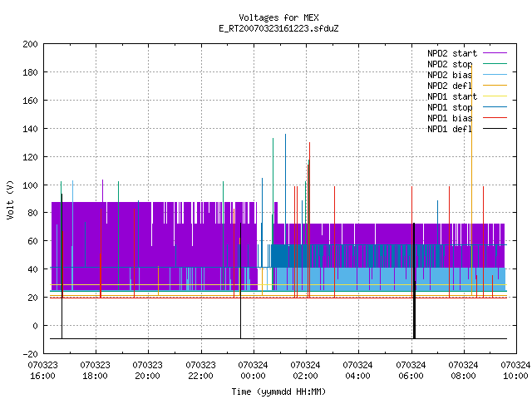Click the NPD2 stop legend label
This screenshot has width=532, height=399.
click(x=450, y=64)
